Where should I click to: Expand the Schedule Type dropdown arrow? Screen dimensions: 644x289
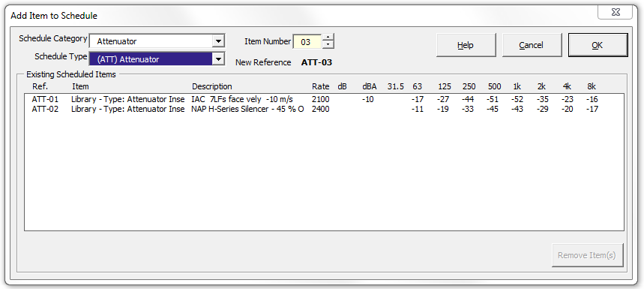pos(218,59)
